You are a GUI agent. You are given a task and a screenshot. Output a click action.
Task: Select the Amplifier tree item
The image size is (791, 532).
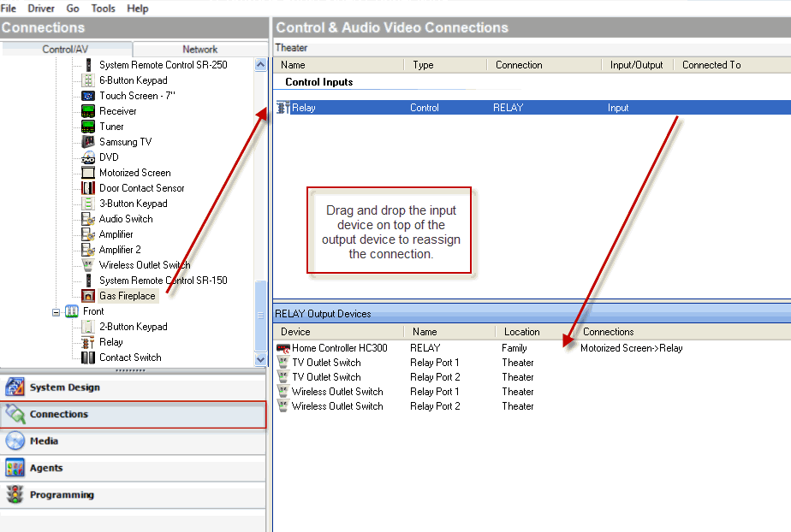tap(116, 234)
